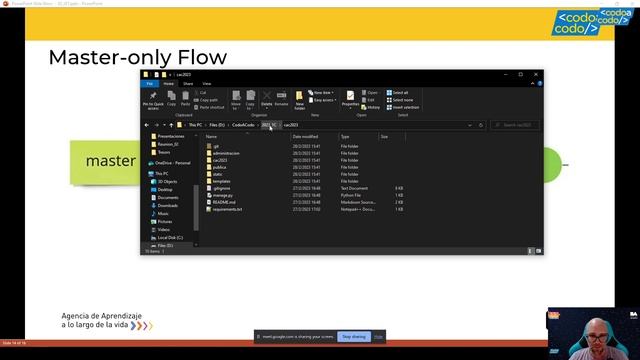The height and width of the screenshot is (360, 640).
Task: Open the address bar history dropdown
Action: 470,125
